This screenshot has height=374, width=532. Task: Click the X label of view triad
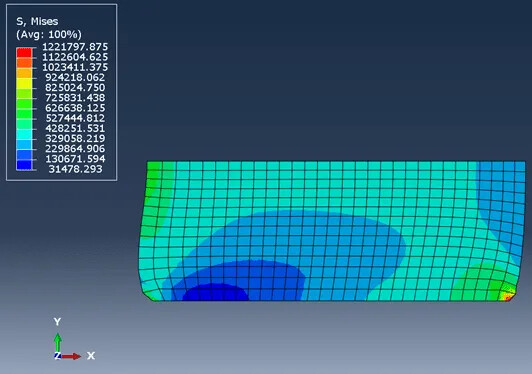91,356
